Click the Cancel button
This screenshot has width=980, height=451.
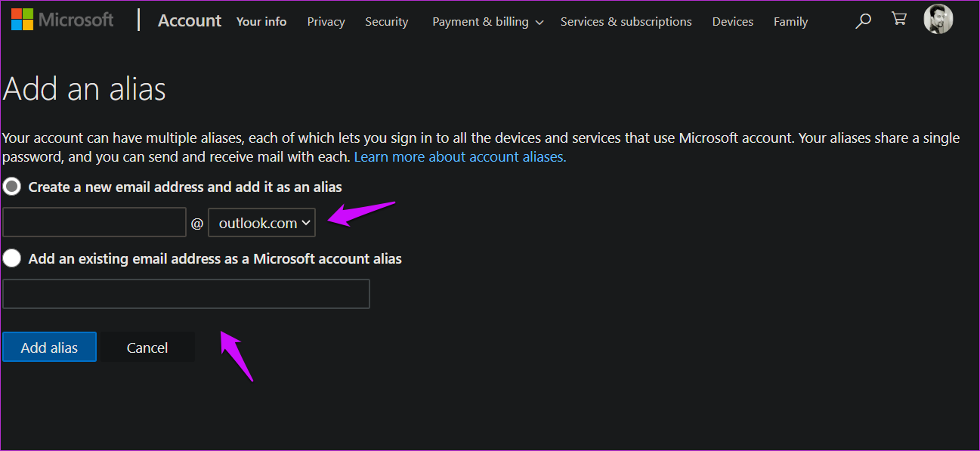coord(147,347)
